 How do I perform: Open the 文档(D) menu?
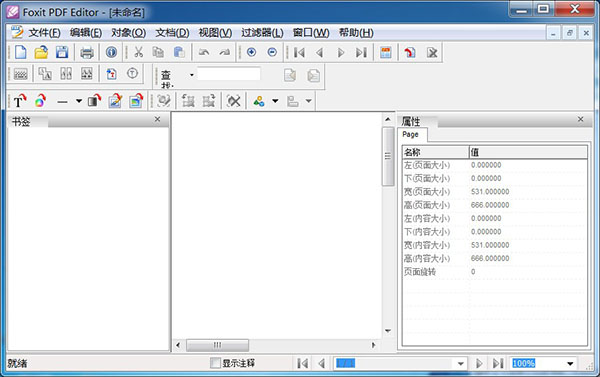(172, 33)
